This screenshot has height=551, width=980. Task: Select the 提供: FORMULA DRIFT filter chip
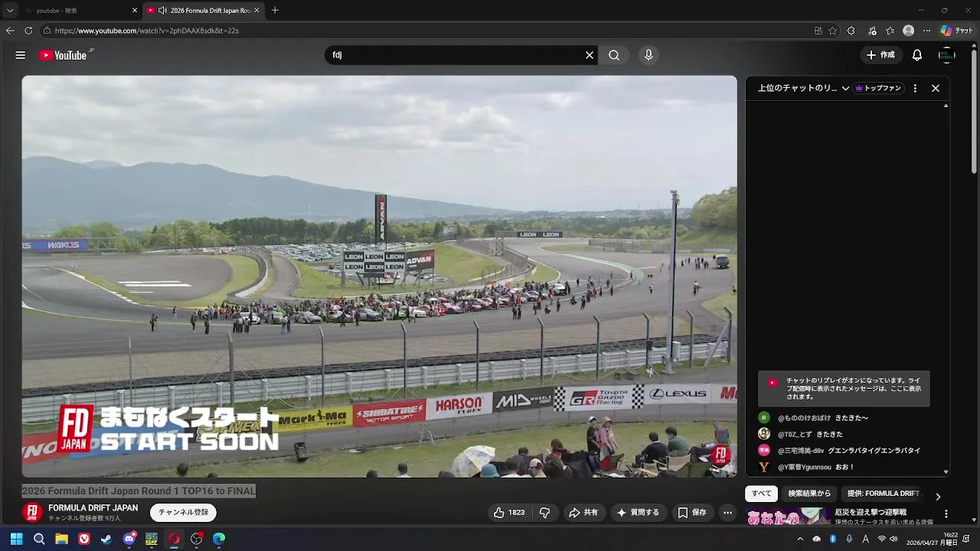[883, 494]
